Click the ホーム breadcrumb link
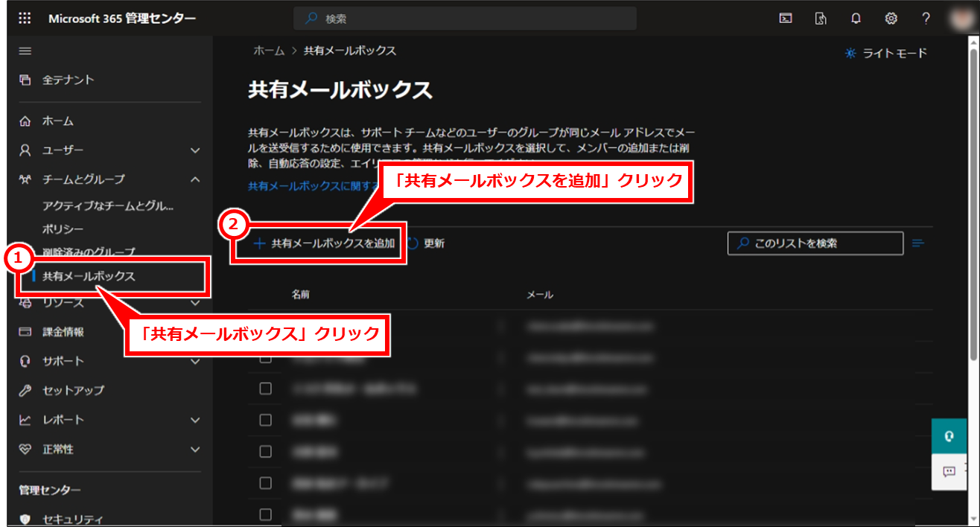 (x=269, y=51)
